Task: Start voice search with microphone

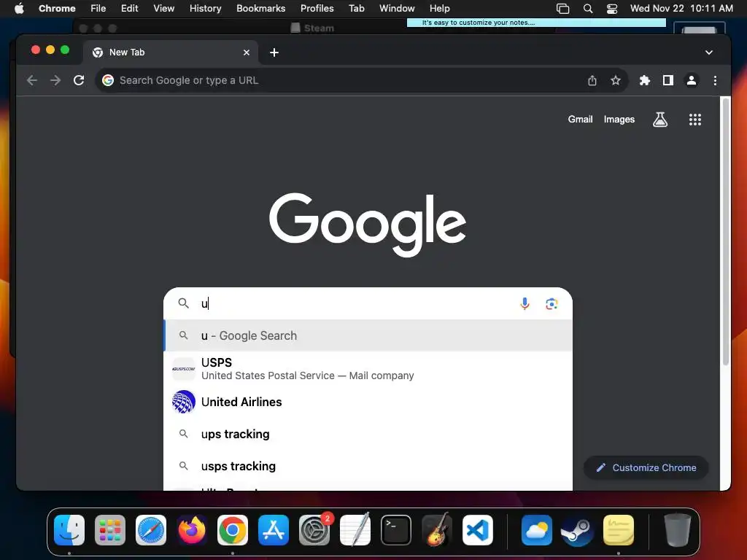Action: coord(525,303)
